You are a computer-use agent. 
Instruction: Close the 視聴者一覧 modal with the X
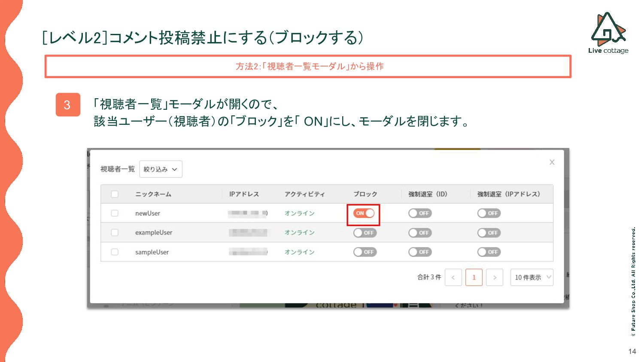(552, 162)
